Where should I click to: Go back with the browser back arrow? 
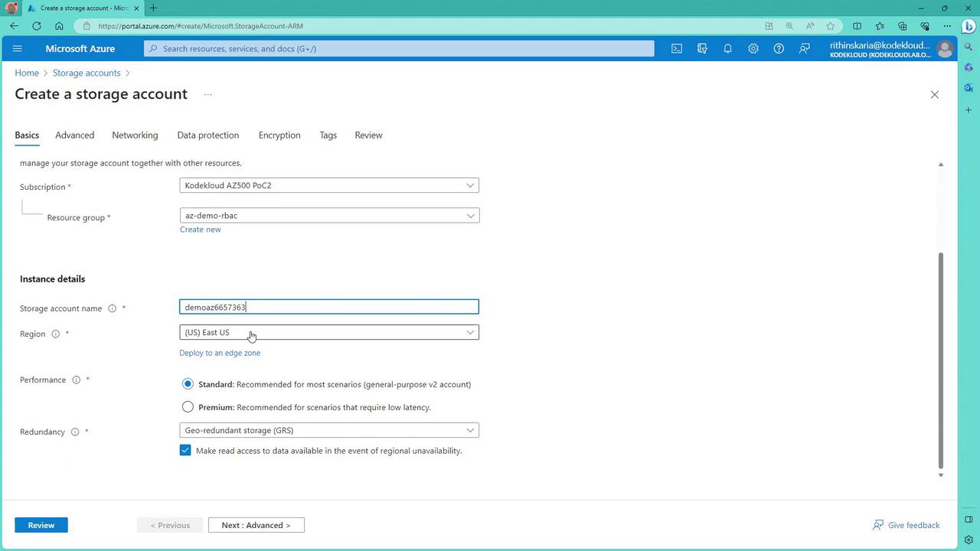[x=15, y=26]
